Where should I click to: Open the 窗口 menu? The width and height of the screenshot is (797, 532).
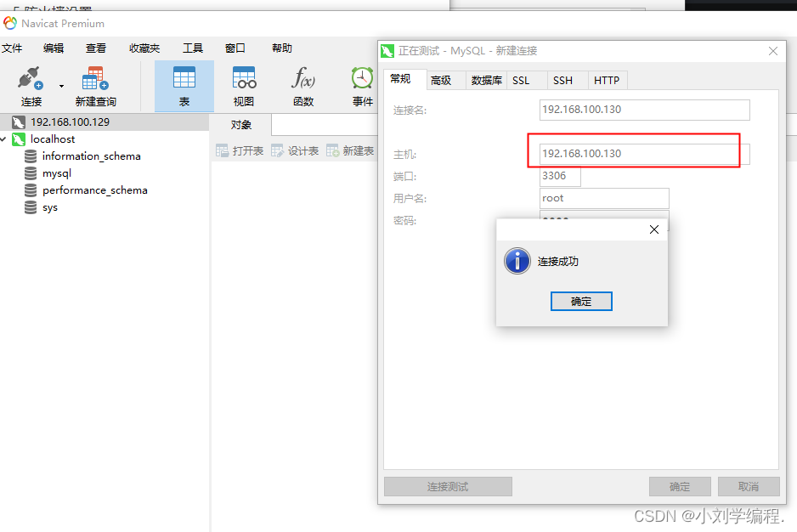(x=235, y=48)
